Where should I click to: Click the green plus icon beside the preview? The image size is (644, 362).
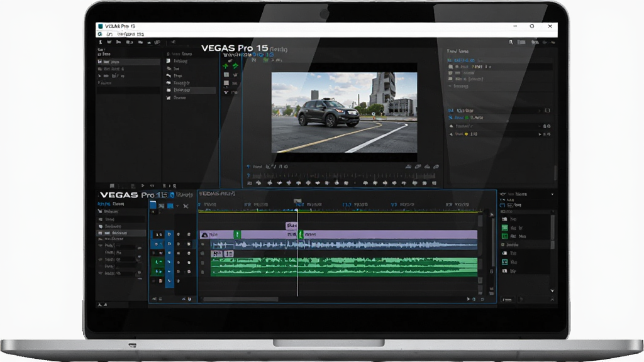point(226,65)
